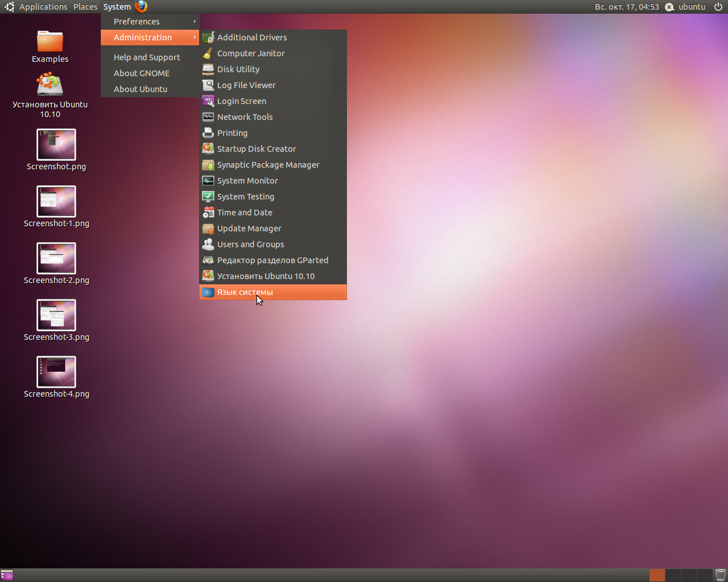
Task: Open Редактор разделов GParted entry
Action: [273, 260]
